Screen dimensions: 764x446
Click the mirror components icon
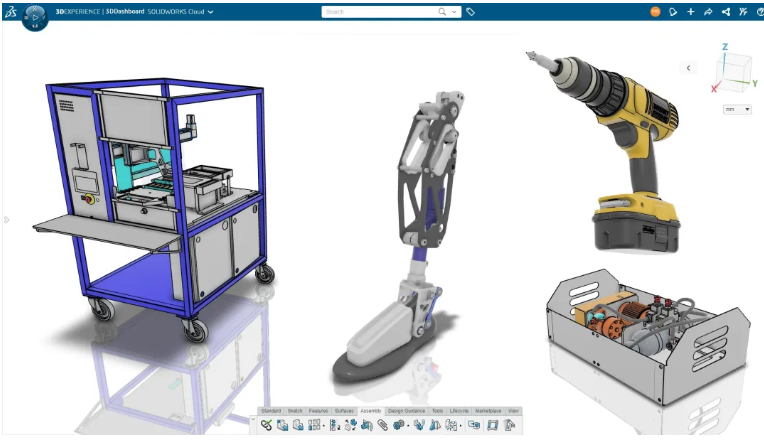(x=435, y=425)
